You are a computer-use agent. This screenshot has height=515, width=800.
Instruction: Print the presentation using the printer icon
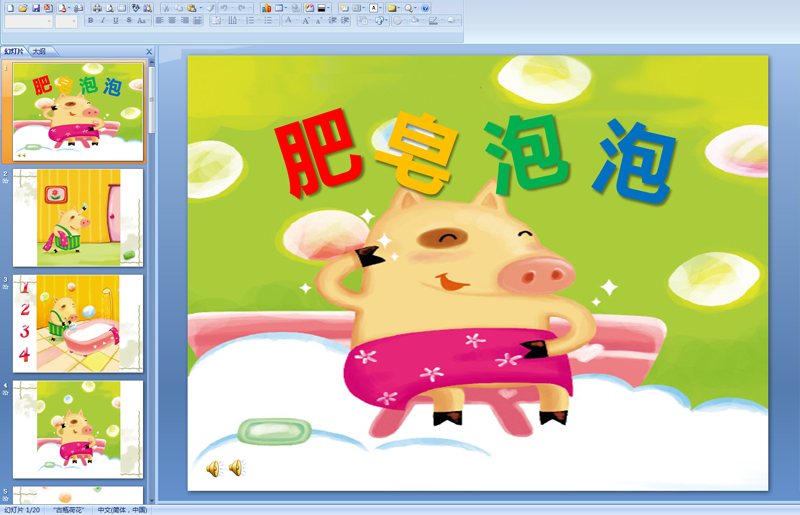[97, 8]
